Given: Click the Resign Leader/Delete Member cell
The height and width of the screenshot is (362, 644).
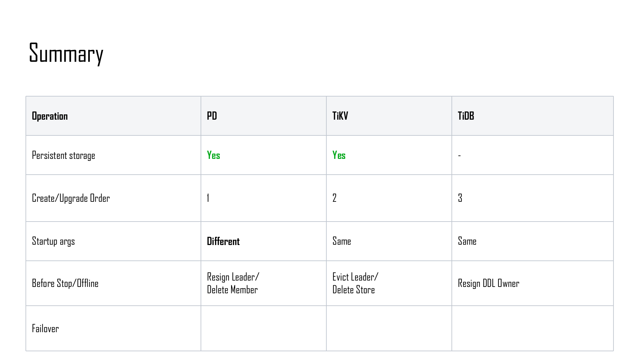Looking at the screenshot, I should click(233, 283).
